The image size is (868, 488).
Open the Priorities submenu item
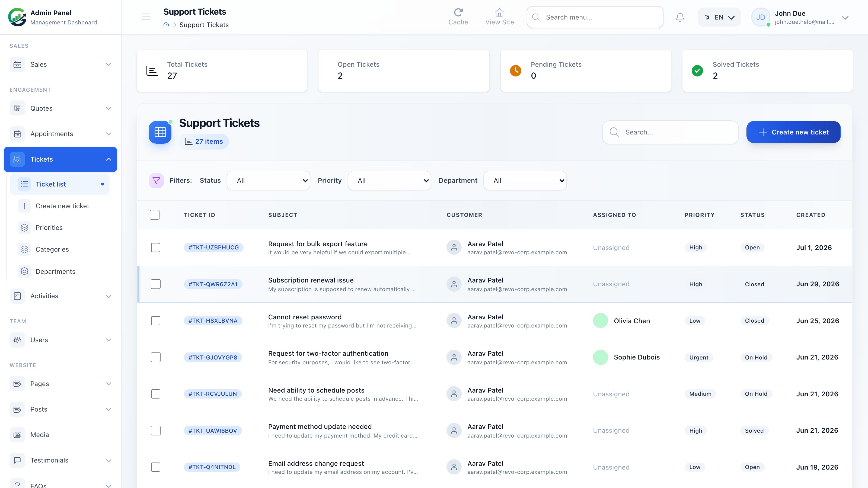tap(60, 228)
